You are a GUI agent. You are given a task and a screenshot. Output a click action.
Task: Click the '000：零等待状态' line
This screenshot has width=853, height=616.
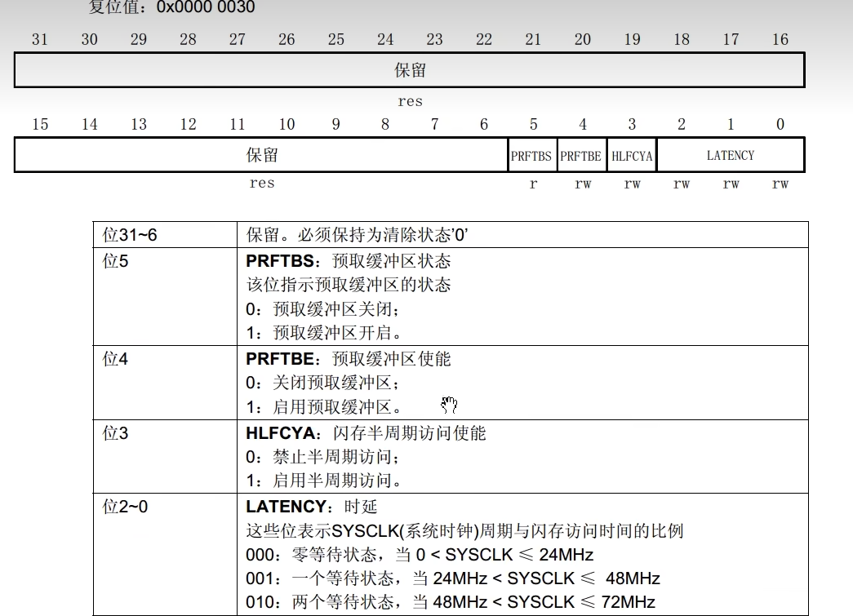[420, 555]
